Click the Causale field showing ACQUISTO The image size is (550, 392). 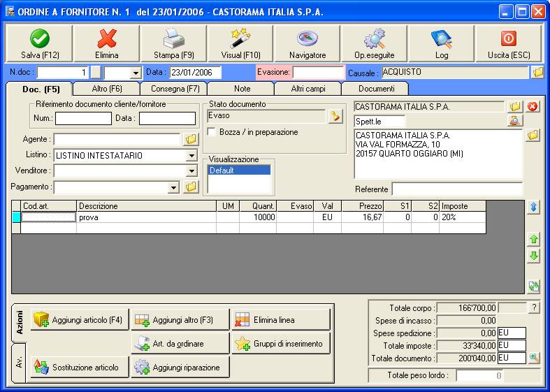click(x=454, y=72)
